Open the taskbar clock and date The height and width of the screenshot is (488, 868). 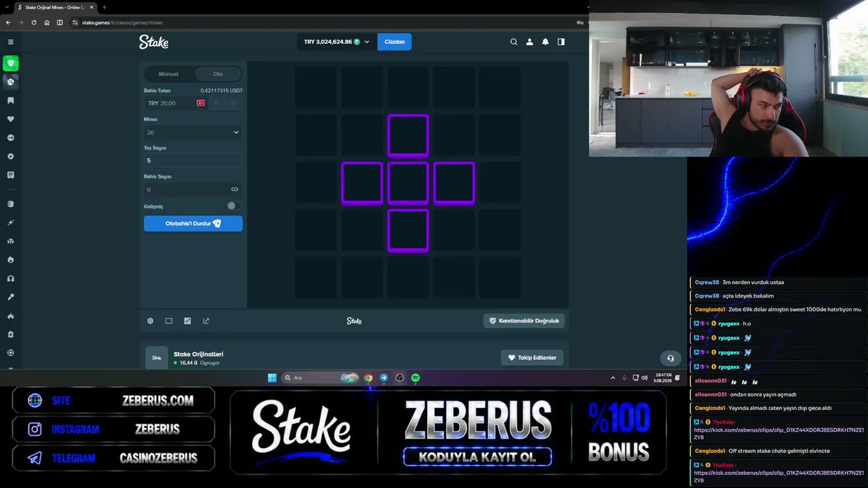pyautogui.click(x=663, y=378)
